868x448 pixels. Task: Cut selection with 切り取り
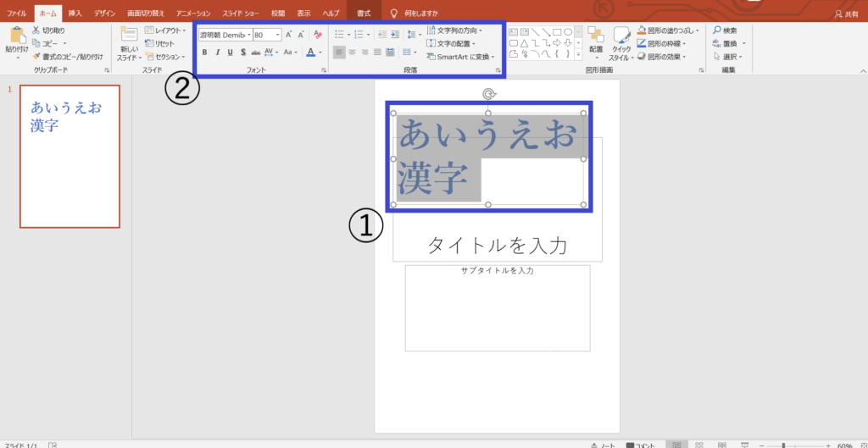point(48,30)
